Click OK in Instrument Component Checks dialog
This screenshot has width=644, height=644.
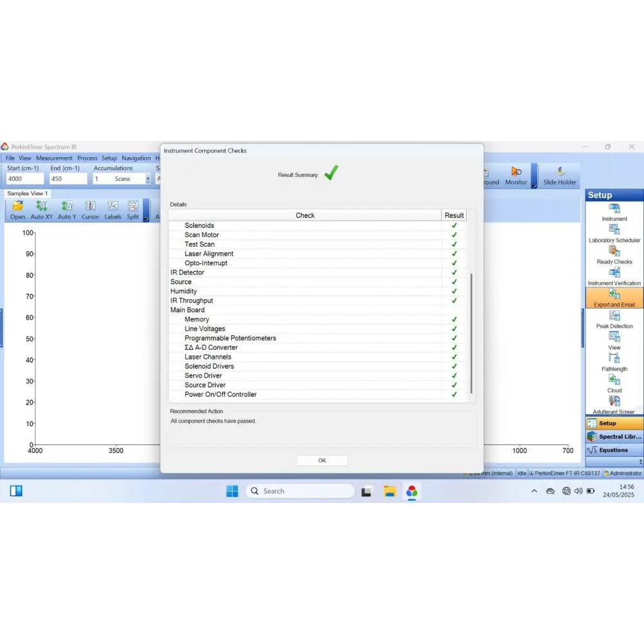(x=321, y=460)
